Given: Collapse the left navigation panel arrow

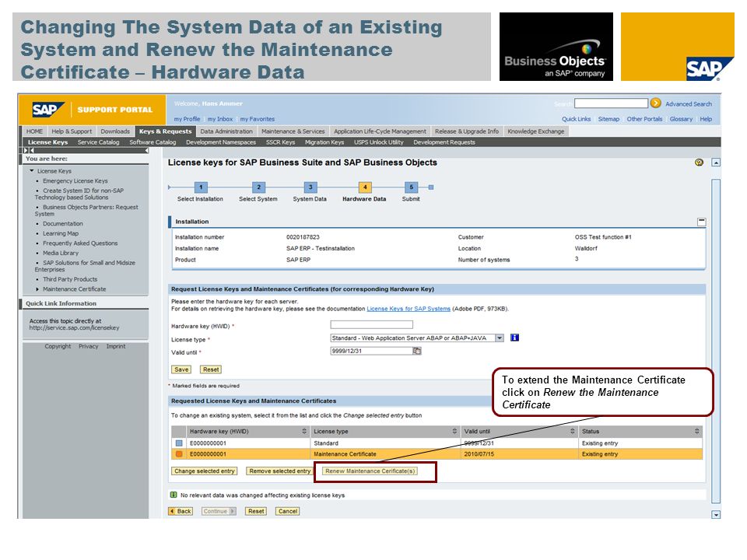Looking at the screenshot, I should 147,150.
